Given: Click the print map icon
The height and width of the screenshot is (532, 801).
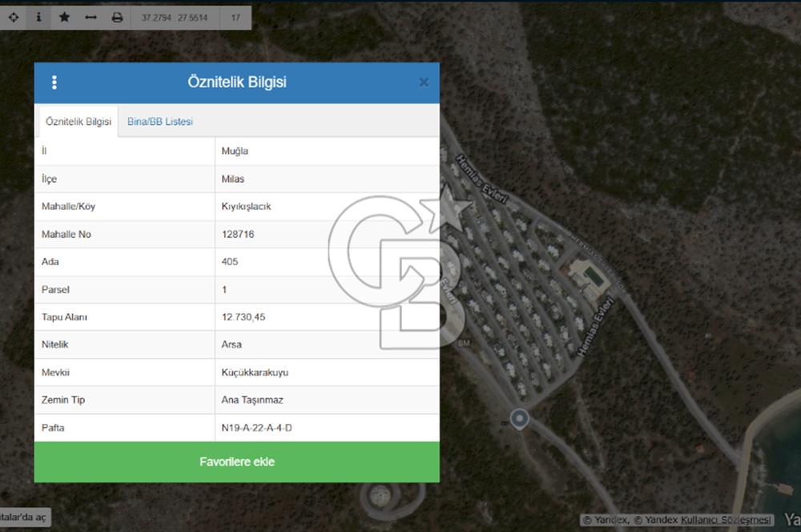Looking at the screenshot, I should [x=117, y=17].
